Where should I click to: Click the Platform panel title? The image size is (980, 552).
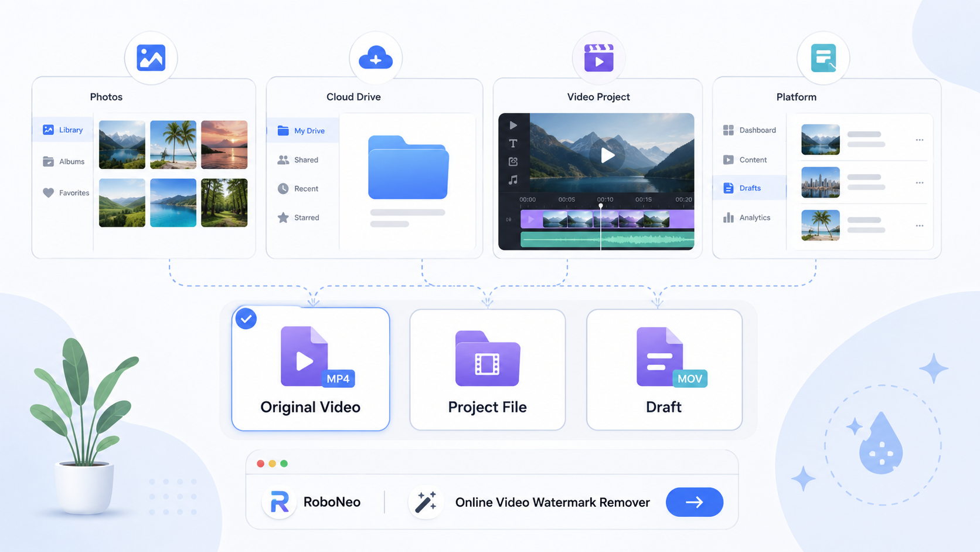796,97
